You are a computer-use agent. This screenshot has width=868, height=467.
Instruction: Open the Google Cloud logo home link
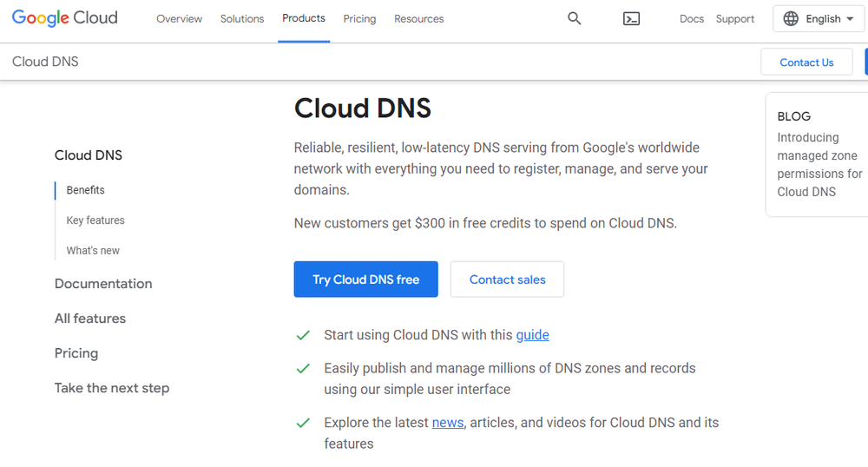click(65, 18)
